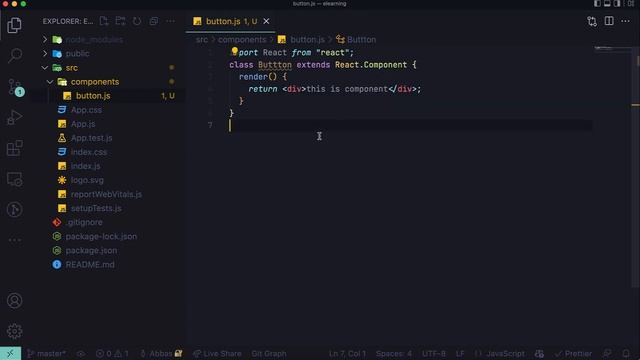
Task: Refresh the Explorer tree
Action: pos(137,21)
